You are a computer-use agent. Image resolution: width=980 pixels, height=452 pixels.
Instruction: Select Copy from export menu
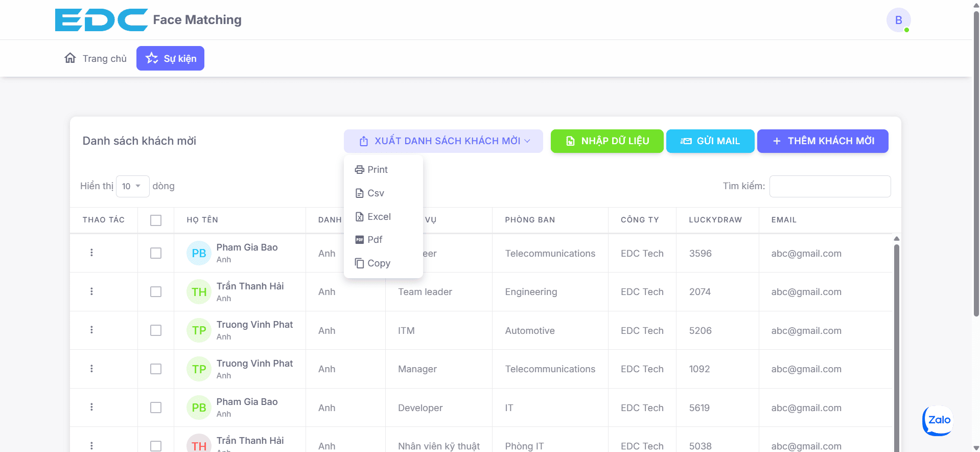coord(383,263)
